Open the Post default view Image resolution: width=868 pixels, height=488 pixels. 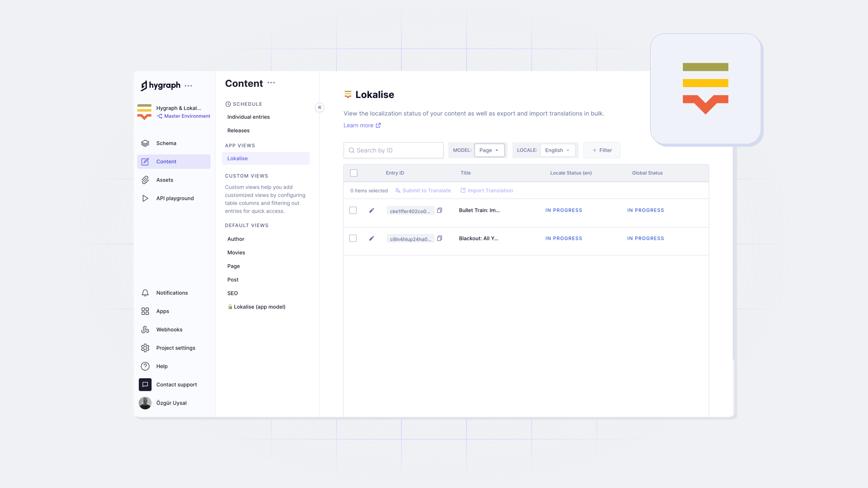pyautogui.click(x=233, y=280)
